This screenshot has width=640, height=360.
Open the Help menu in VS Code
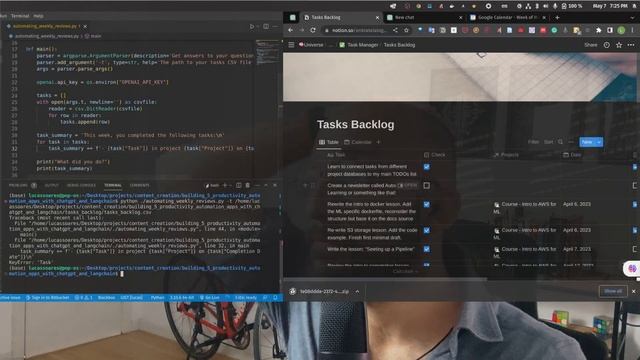point(38,16)
